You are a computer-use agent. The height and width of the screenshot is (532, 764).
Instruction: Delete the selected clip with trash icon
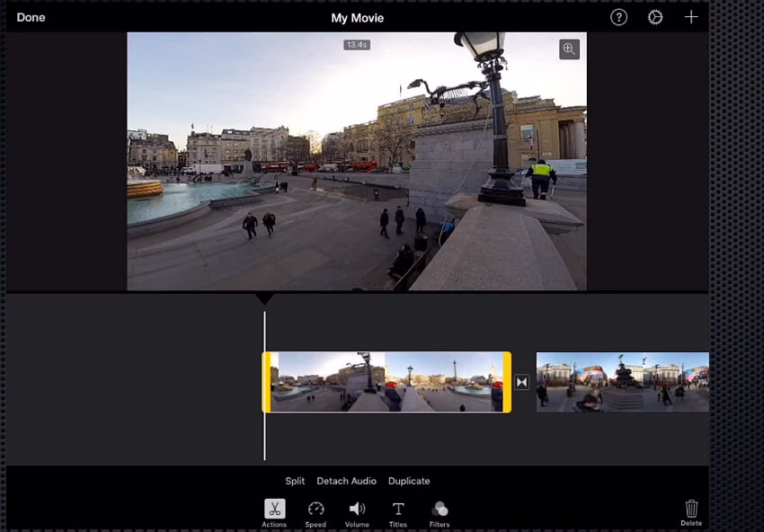pyautogui.click(x=691, y=512)
